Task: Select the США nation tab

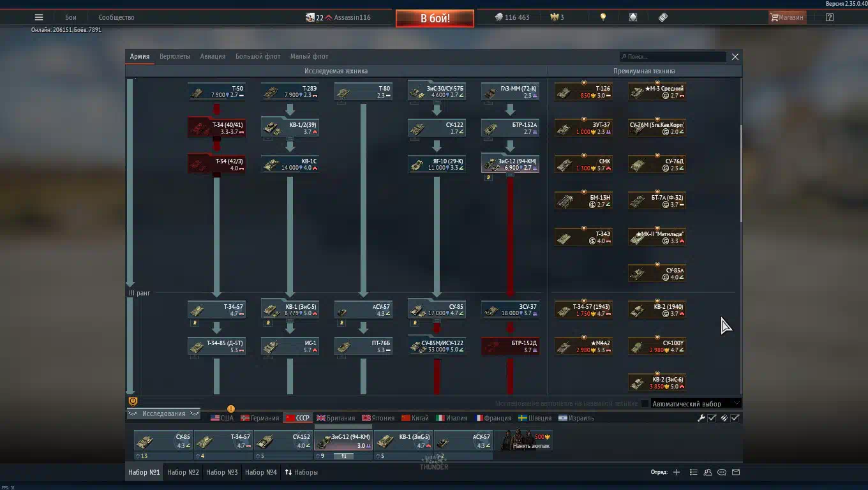Action: pos(222,418)
